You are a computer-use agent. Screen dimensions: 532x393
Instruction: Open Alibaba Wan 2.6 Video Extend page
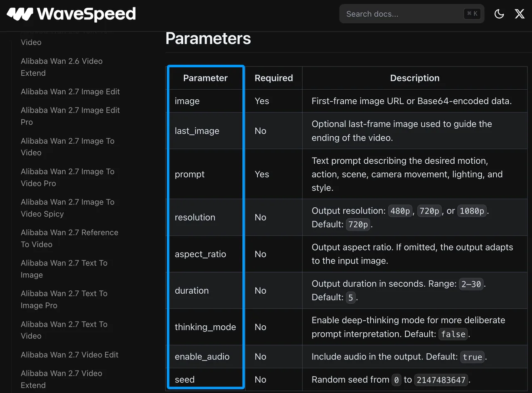(x=62, y=67)
